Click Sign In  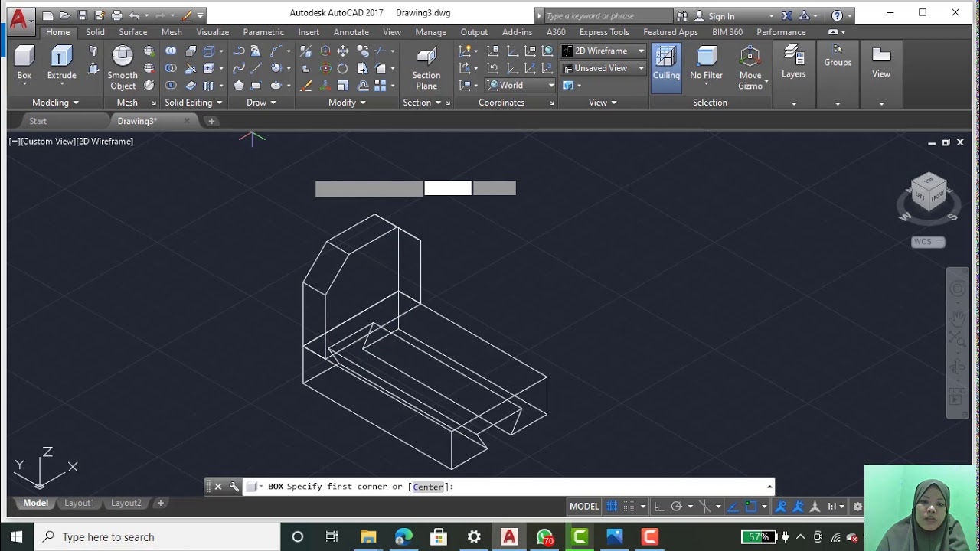[721, 15]
